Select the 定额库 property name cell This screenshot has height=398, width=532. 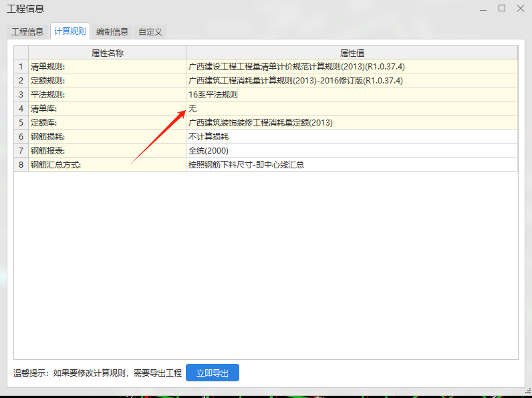click(107, 123)
